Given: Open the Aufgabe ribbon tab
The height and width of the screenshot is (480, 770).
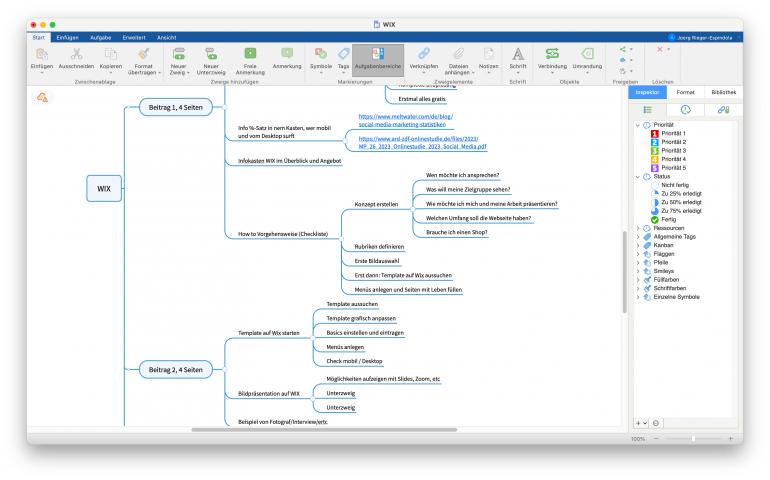Looking at the screenshot, I should pyautogui.click(x=101, y=37).
